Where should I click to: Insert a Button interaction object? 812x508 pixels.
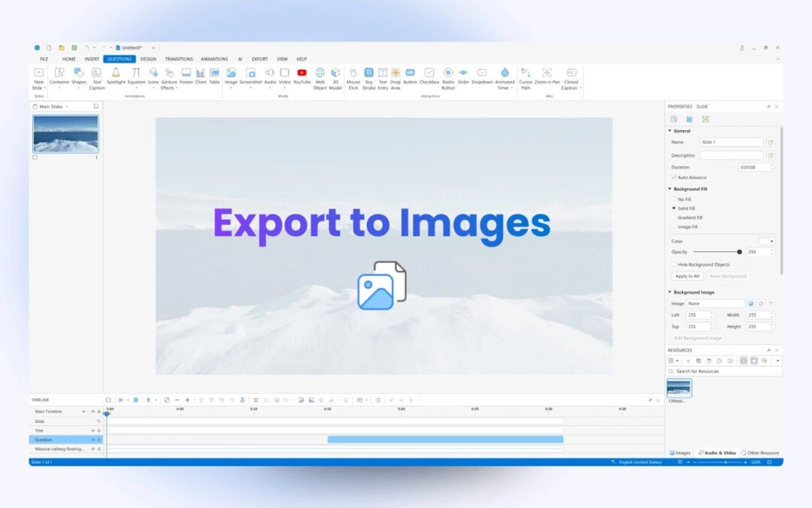pyautogui.click(x=411, y=76)
